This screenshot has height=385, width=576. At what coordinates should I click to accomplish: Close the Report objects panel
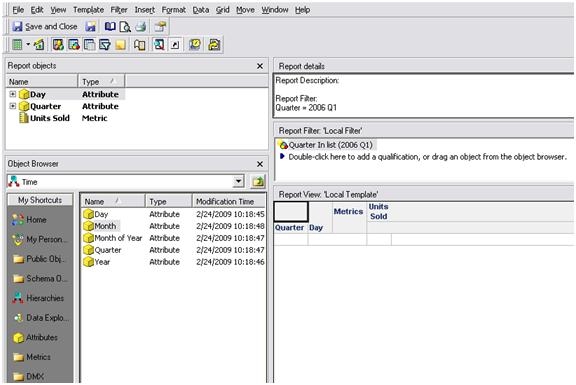tap(260, 66)
